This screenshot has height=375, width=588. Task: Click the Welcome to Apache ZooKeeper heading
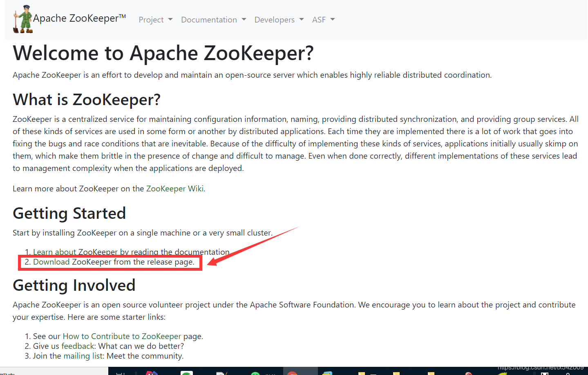pos(163,53)
